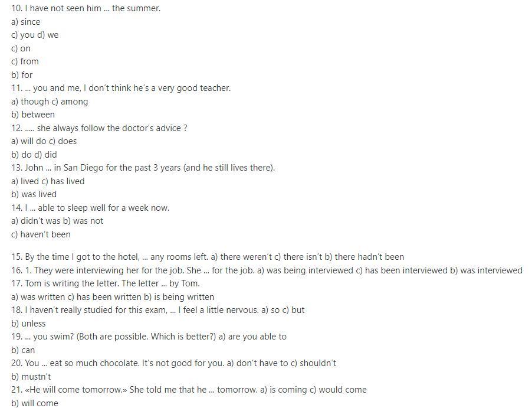Click question 21 reported speech sentence
This screenshot has width=532, height=408.
[189, 390]
